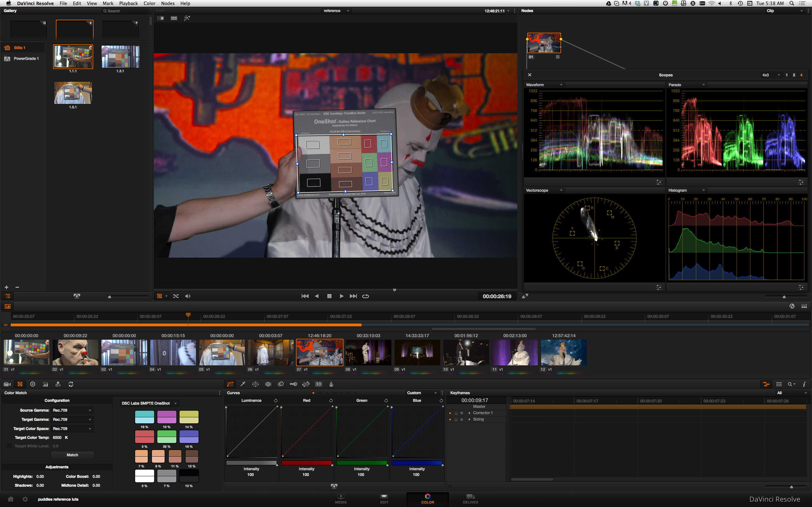Open DSC Labs SMPTE OneShot chart dropdown

[x=149, y=403]
